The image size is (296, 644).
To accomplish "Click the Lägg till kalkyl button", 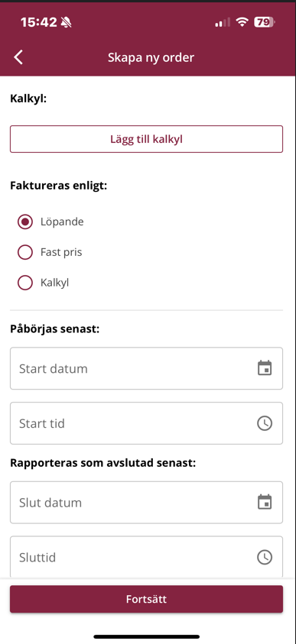I will 146,139.
